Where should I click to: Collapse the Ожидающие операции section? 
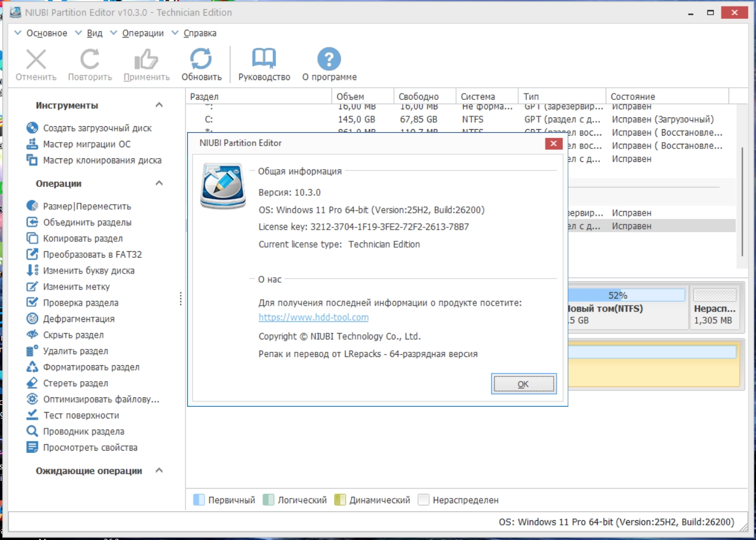pos(158,470)
